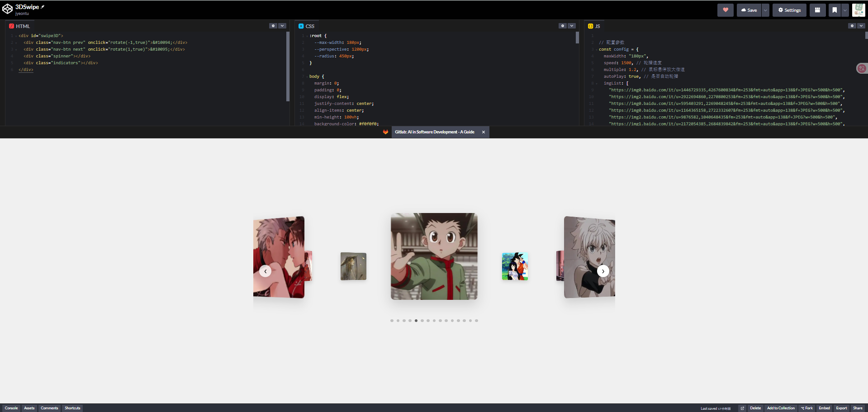Open pen Settings with gear button
This screenshot has height=412, width=868.
(x=789, y=10)
